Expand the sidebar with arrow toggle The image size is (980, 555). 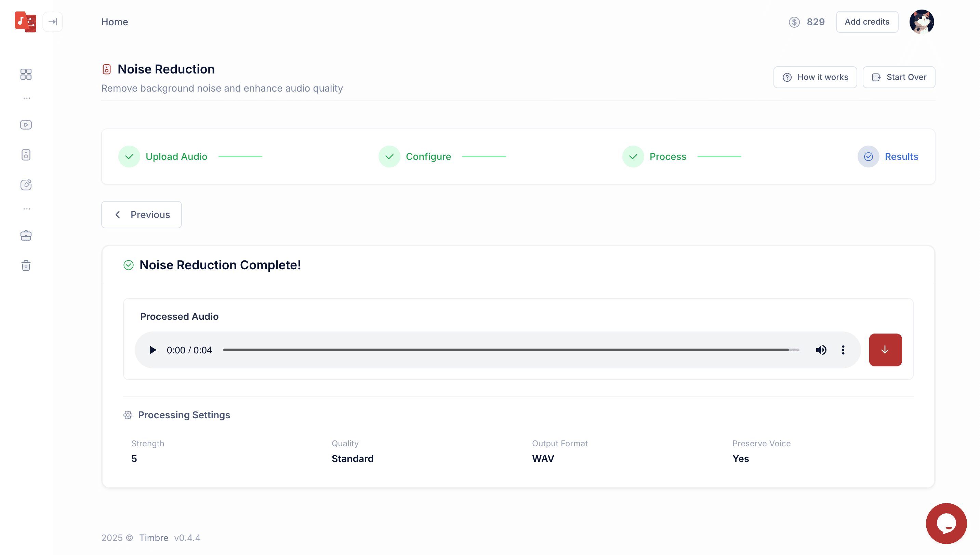click(53, 22)
